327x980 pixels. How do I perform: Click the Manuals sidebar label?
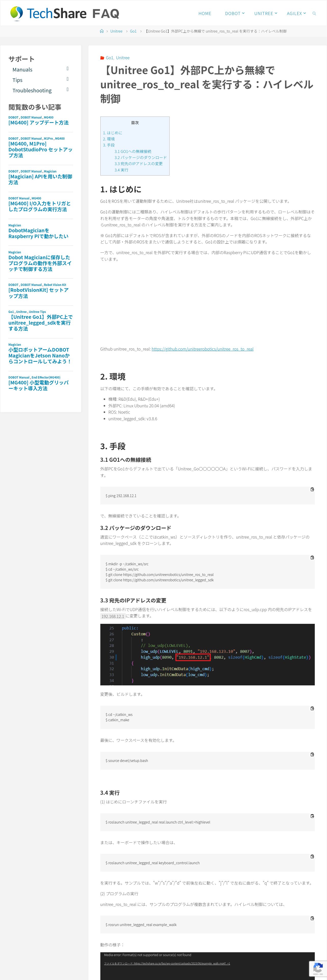(x=22, y=70)
